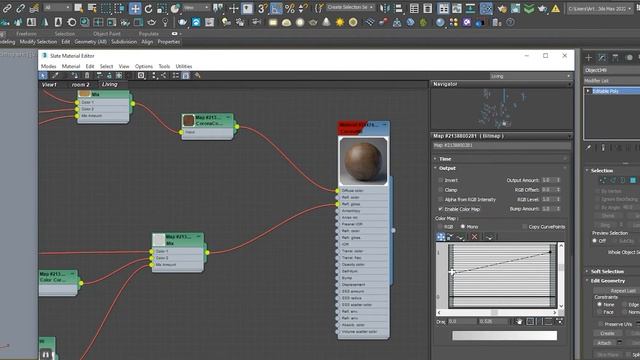Screen dimensions: 640x360
Task: Click the Select and Link chain icon
Action: tap(7, 8)
